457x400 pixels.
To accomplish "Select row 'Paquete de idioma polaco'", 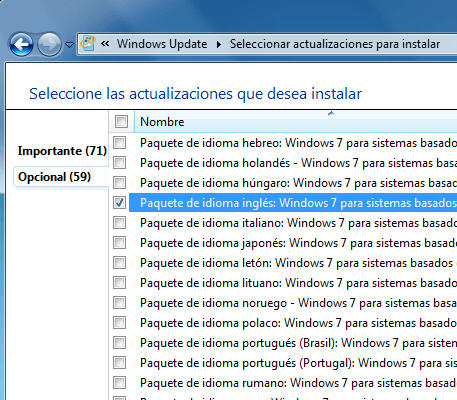I will click(293, 323).
